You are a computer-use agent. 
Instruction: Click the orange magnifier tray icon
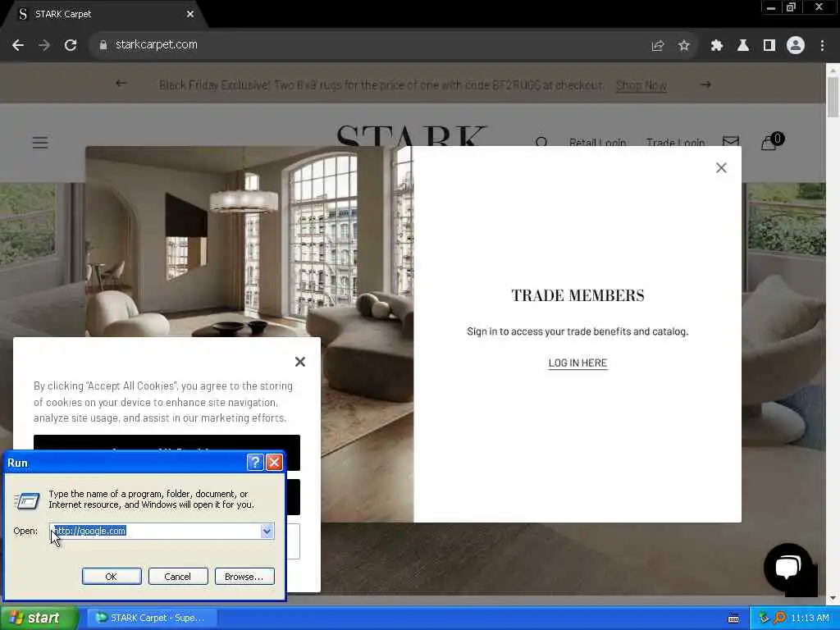point(779,619)
